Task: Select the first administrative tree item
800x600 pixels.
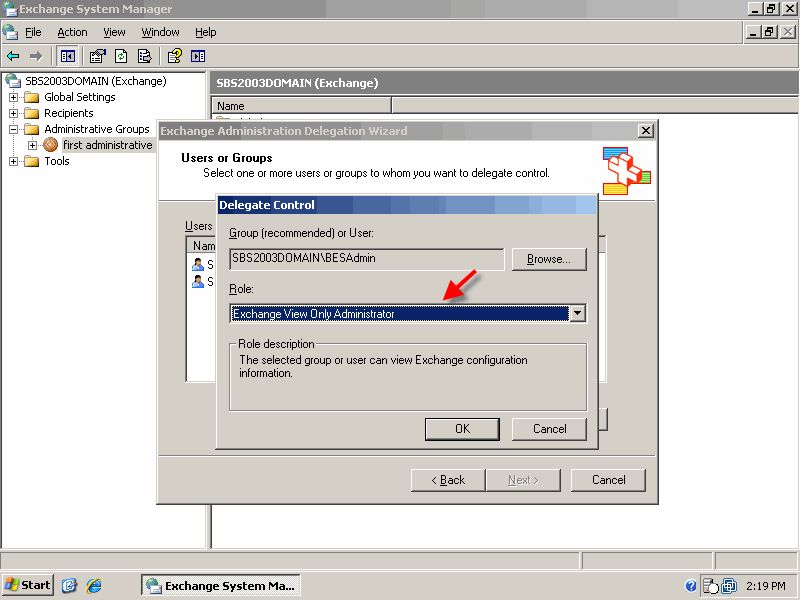Action: click(x=108, y=145)
